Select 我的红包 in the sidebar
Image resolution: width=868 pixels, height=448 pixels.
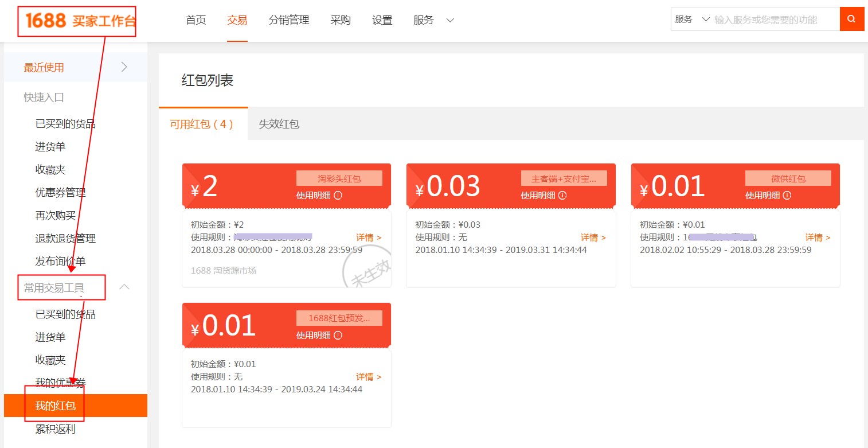click(x=76, y=406)
